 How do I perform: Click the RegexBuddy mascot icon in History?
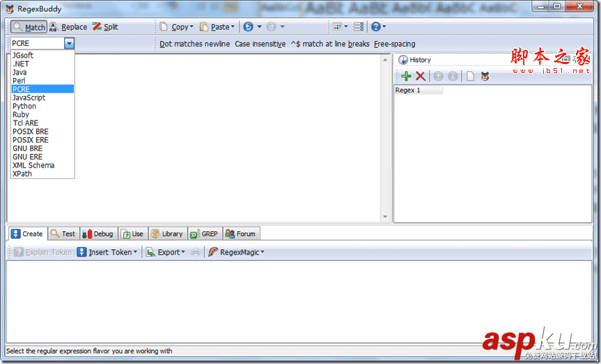pyautogui.click(x=485, y=77)
